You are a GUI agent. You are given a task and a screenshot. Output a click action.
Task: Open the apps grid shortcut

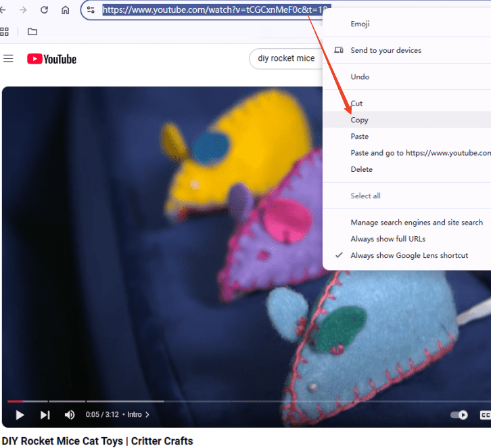(x=5, y=31)
